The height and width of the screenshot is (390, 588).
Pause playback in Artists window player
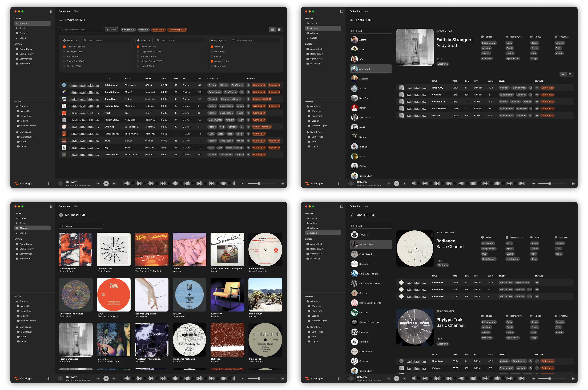tap(397, 184)
